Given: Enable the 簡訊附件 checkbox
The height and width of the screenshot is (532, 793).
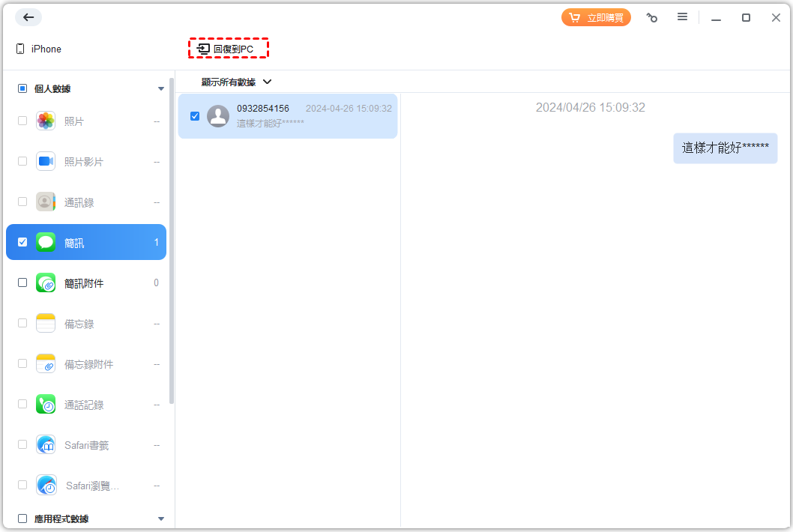Looking at the screenshot, I should click(x=22, y=283).
